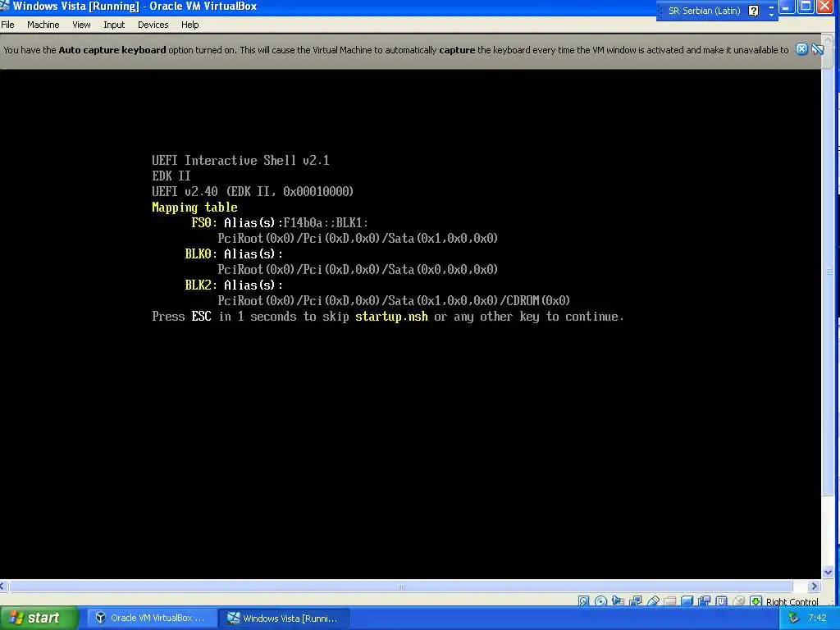Click the Sata(0x0,0x0,0x0) device path line

click(x=358, y=269)
